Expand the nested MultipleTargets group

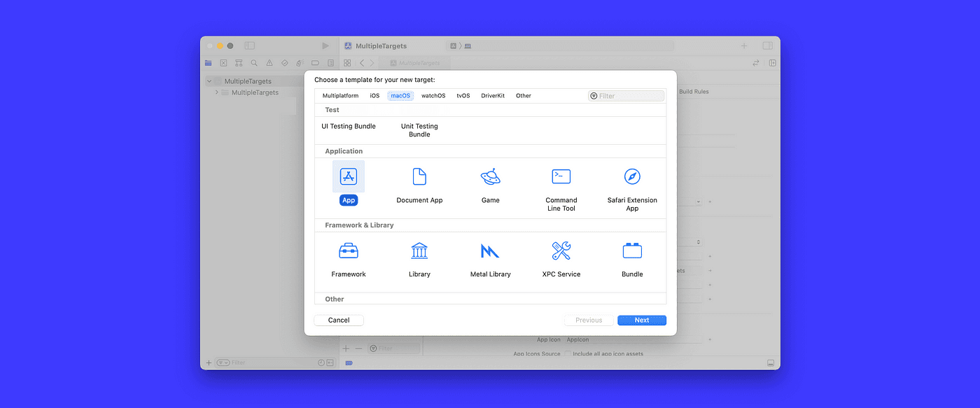pos(216,92)
